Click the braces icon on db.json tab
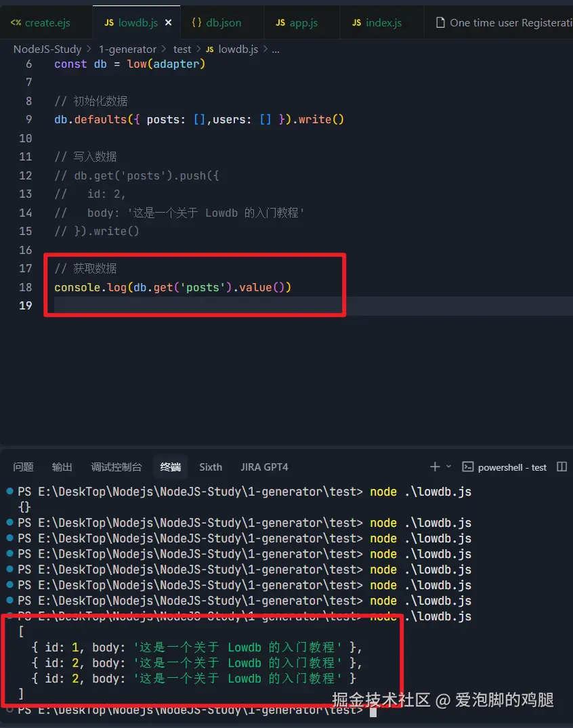573x728 pixels. [197, 22]
